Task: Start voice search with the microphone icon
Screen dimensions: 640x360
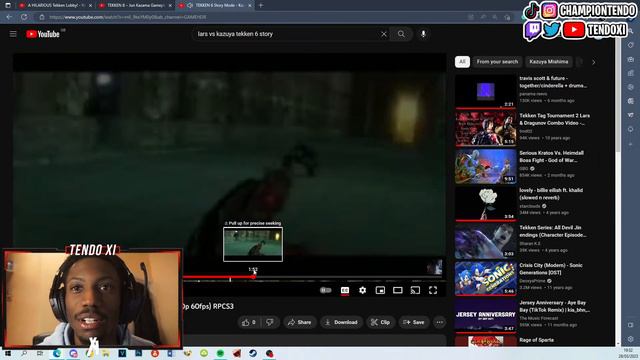Action: coord(423,34)
